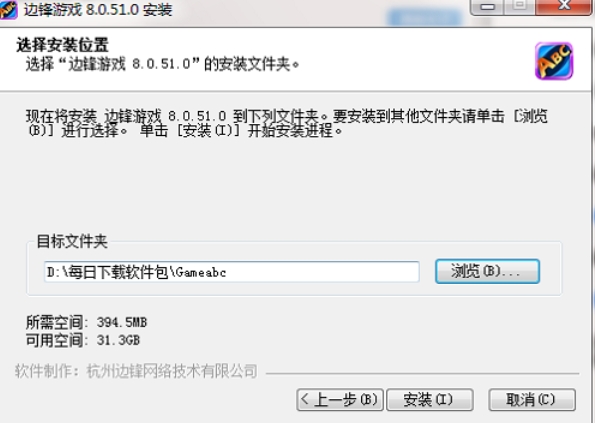Click the 浏览(B)... browse button

[487, 271]
